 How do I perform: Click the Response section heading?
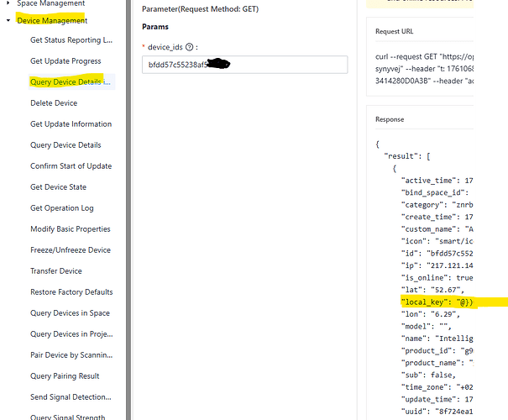tap(390, 119)
